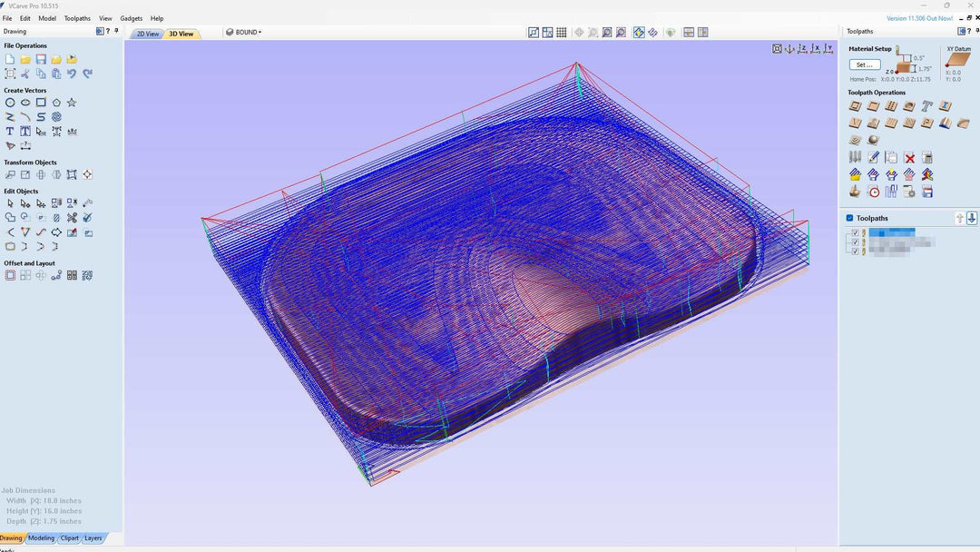The width and height of the screenshot is (980, 552).
Task: Click the Save file icon
Action: (x=41, y=59)
